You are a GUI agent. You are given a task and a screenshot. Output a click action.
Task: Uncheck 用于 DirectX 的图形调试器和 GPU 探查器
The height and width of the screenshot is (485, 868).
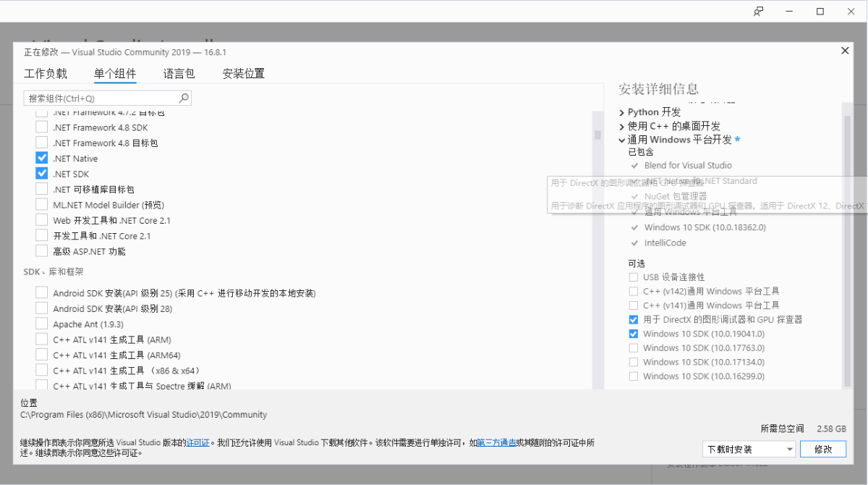pyautogui.click(x=634, y=319)
